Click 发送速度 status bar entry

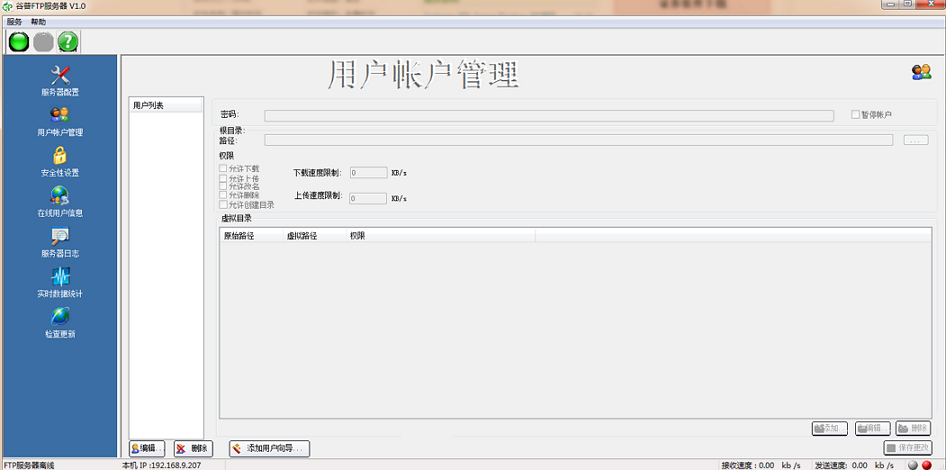(x=854, y=465)
